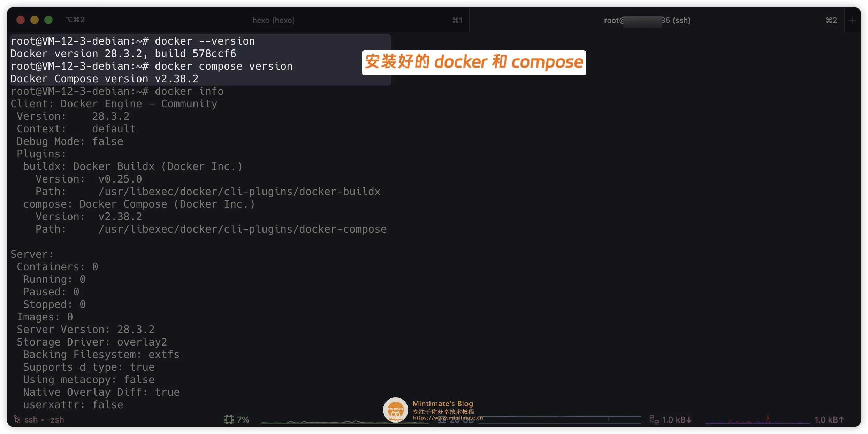Click the 'Images: 0' line
Viewport: 868px width, 434px height.
45,317
